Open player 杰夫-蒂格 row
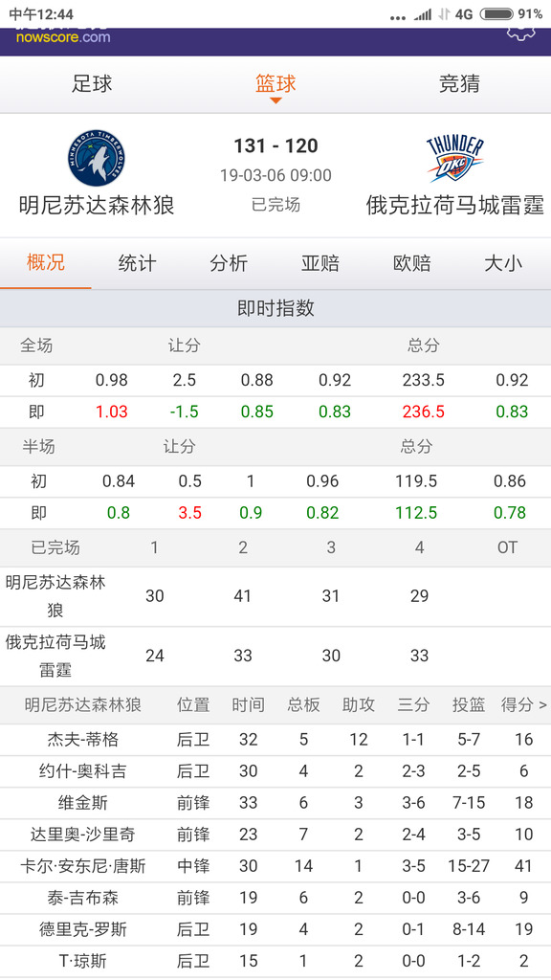This screenshot has width=551, height=980. pos(275,740)
